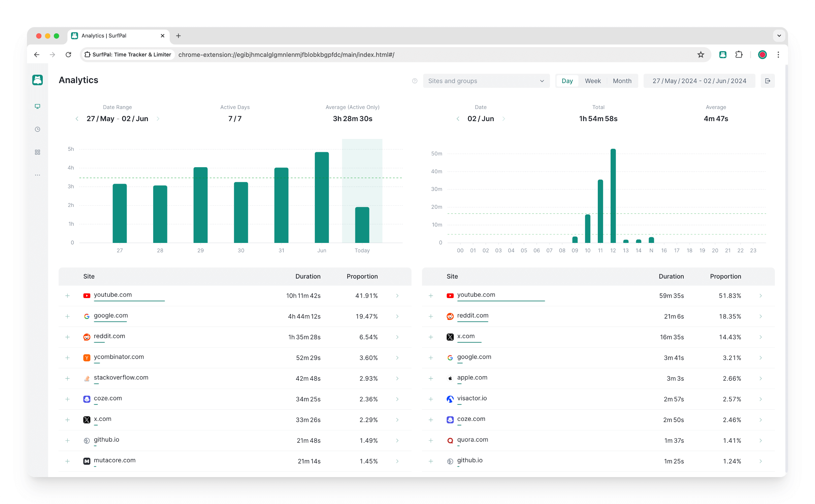Expand x.com 16m 35s row chevron

[x=761, y=337]
